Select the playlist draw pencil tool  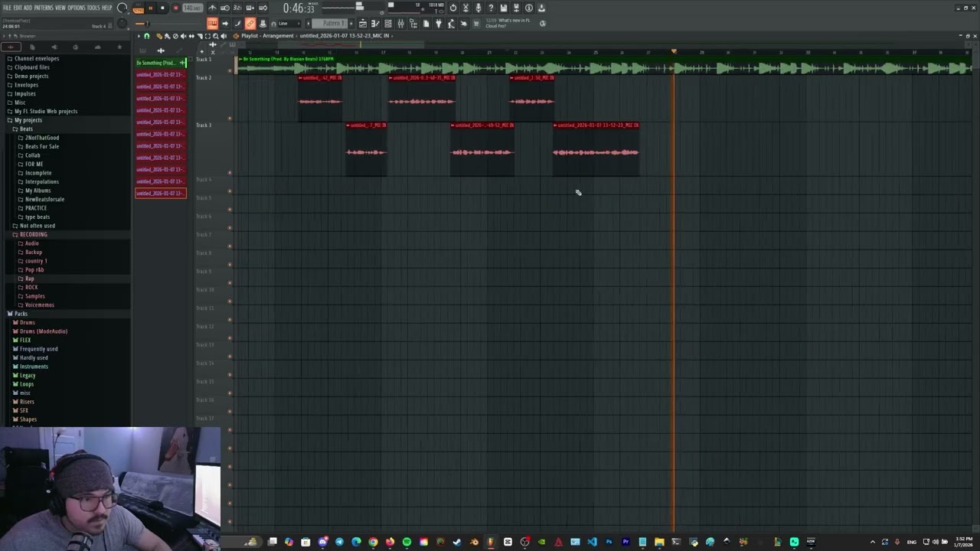[158, 36]
